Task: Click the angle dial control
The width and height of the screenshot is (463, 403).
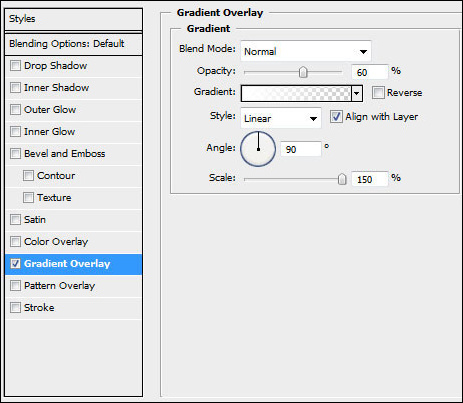Action: click(x=258, y=149)
